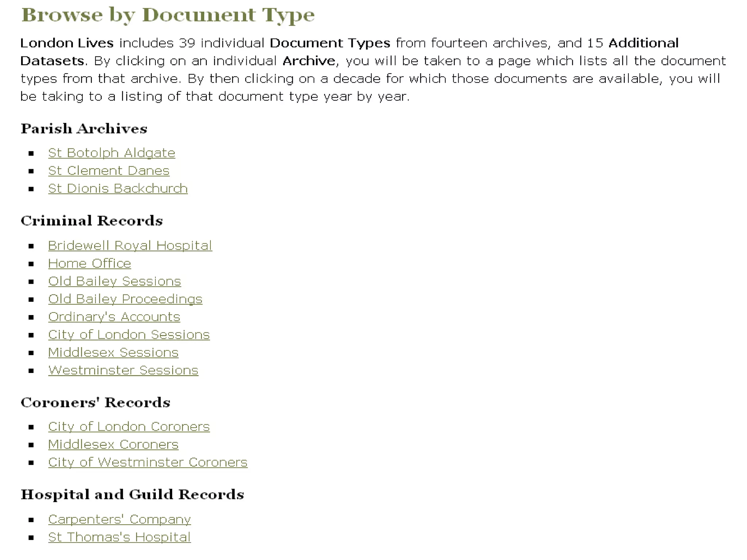Viewport: 747px width, 560px height.
Task: Open Bridewell Royal Hospital records
Action: click(130, 245)
